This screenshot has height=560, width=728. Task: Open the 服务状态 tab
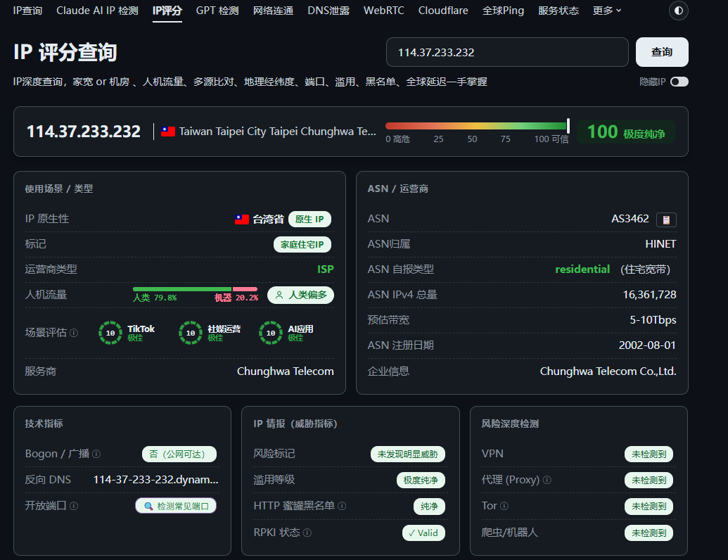pos(558,11)
